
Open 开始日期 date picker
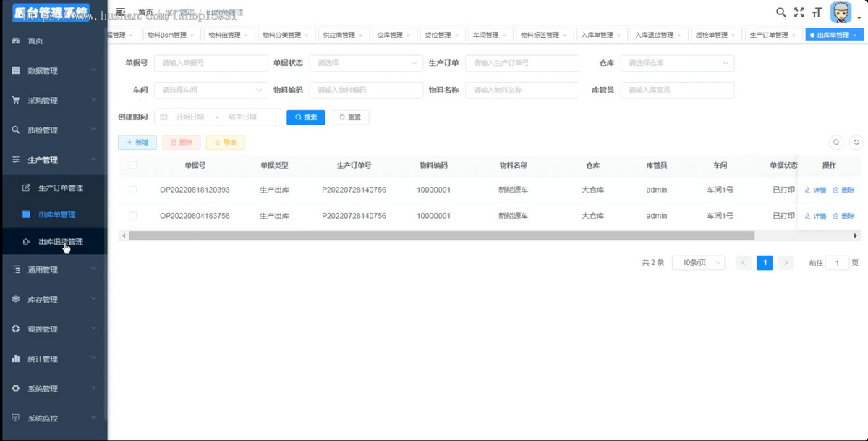(190, 117)
